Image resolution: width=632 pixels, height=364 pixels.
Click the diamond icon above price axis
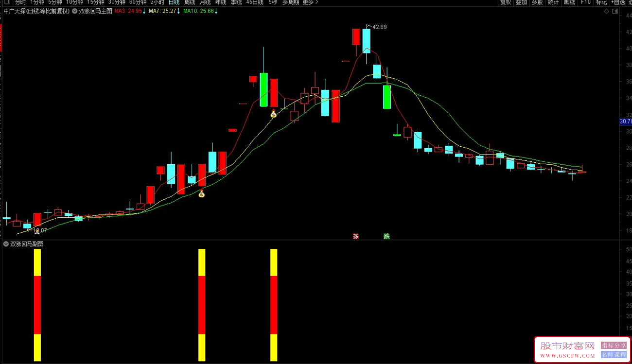[606, 11]
